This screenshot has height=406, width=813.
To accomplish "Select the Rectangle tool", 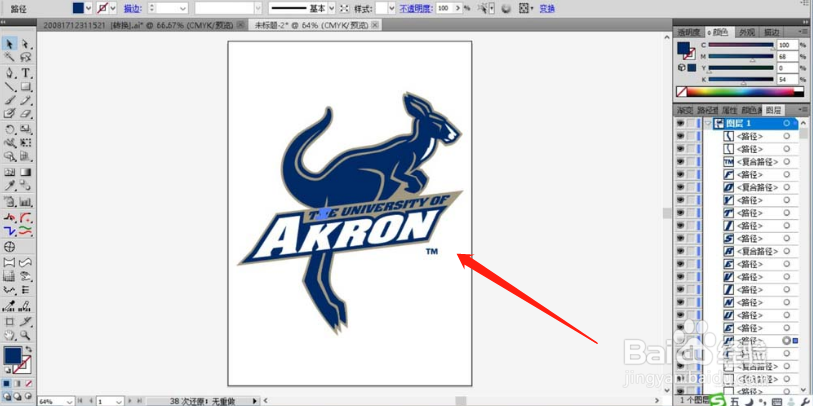I will [25, 87].
